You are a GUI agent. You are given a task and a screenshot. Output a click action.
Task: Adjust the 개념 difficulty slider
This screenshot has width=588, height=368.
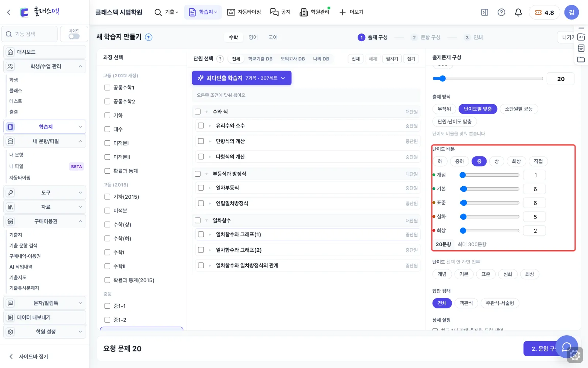click(490, 175)
